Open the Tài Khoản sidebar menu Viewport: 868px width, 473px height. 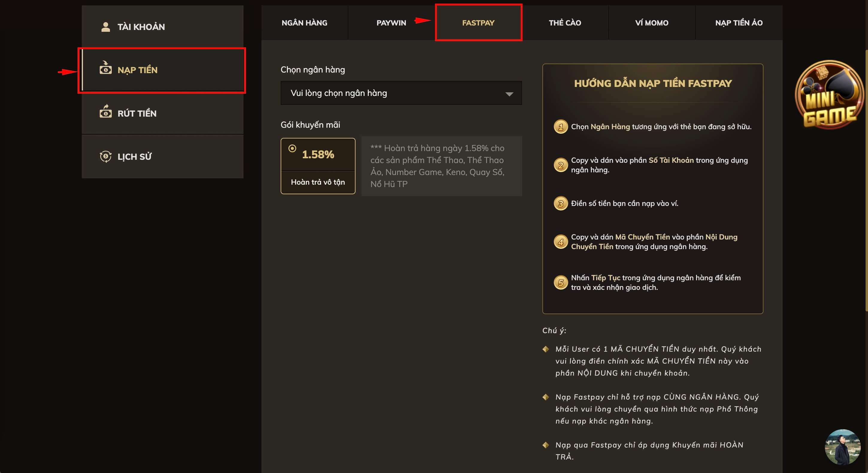(162, 27)
